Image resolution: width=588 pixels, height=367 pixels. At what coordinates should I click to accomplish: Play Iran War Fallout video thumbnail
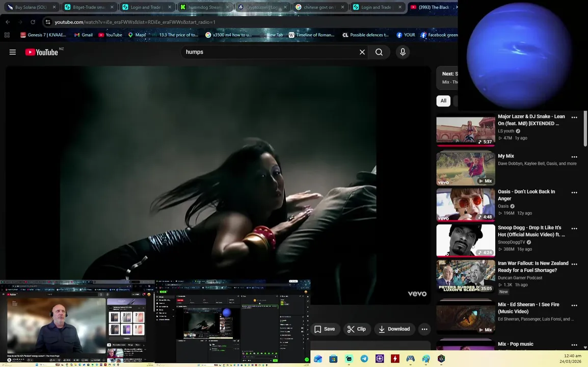pyautogui.click(x=466, y=276)
